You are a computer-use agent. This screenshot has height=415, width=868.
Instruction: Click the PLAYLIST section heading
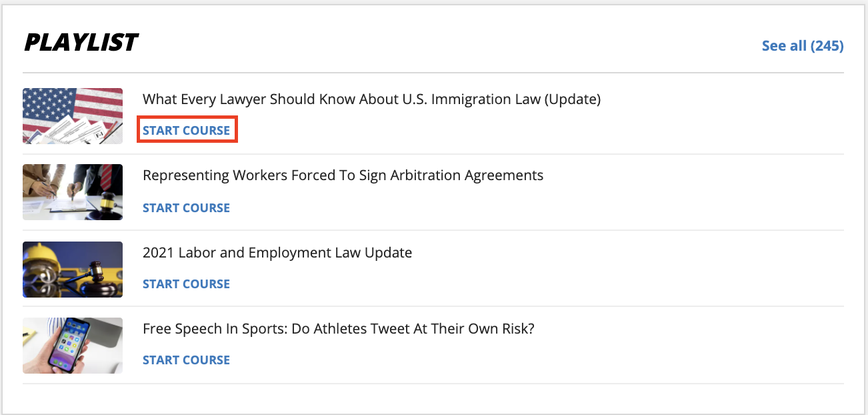80,43
